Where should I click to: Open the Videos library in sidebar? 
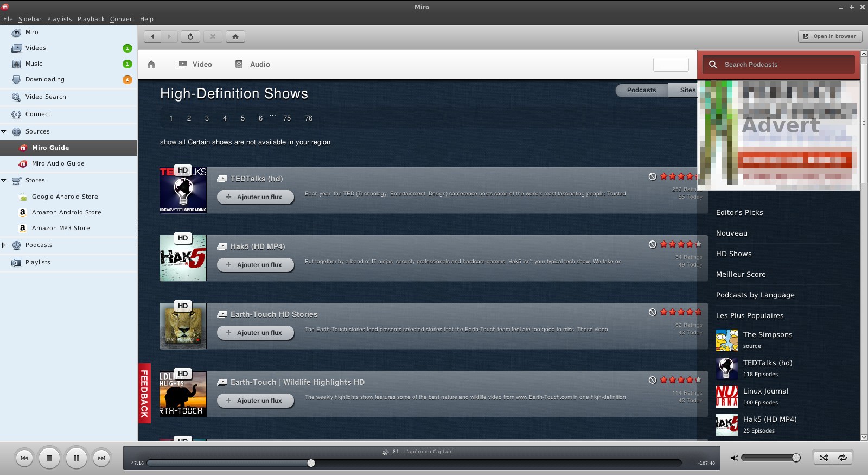click(68, 48)
